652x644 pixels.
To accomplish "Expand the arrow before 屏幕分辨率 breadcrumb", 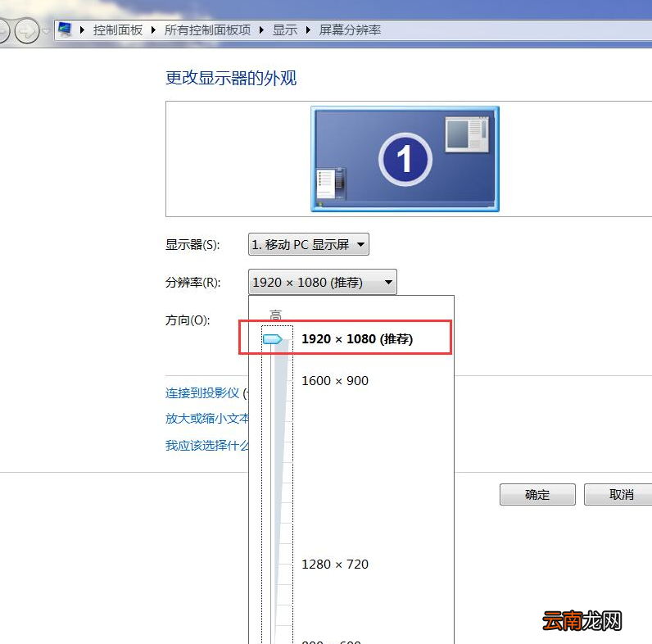I will coord(308,30).
